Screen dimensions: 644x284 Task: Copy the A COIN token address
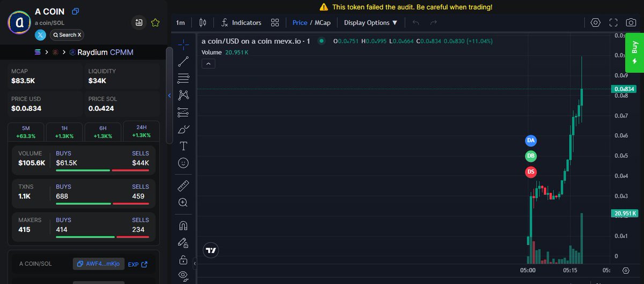click(76, 11)
